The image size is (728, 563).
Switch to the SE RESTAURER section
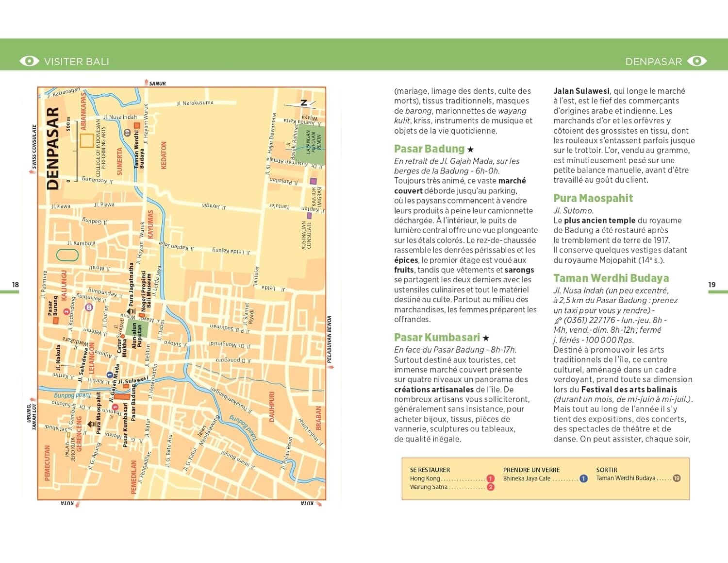pos(430,470)
